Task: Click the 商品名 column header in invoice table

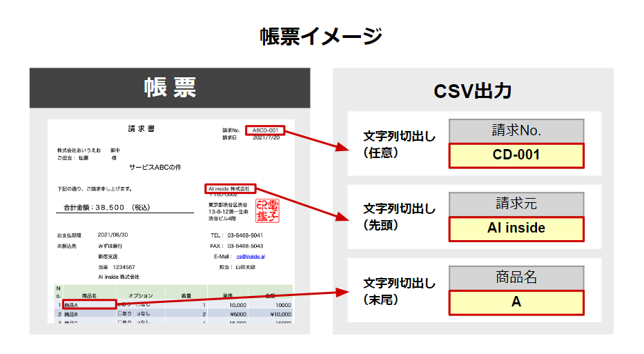Action: [89, 295]
